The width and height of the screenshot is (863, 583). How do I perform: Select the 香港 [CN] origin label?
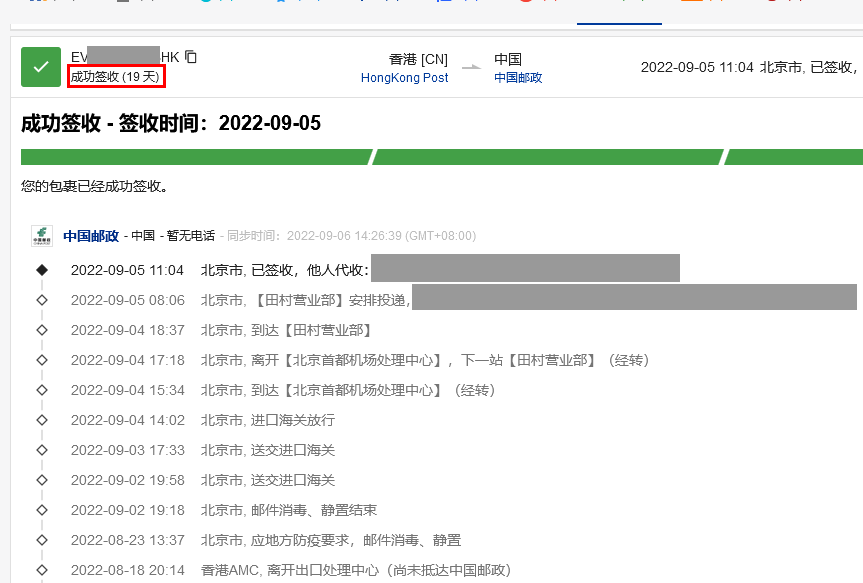point(418,59)
